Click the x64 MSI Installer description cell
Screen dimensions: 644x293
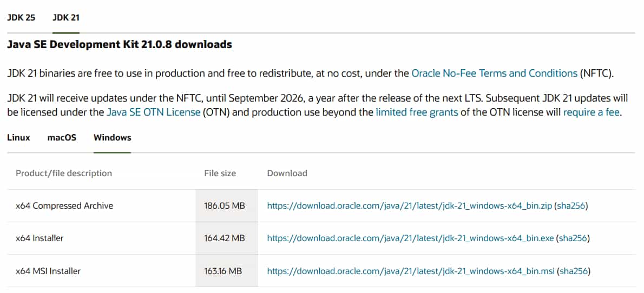tap(48, 271)
